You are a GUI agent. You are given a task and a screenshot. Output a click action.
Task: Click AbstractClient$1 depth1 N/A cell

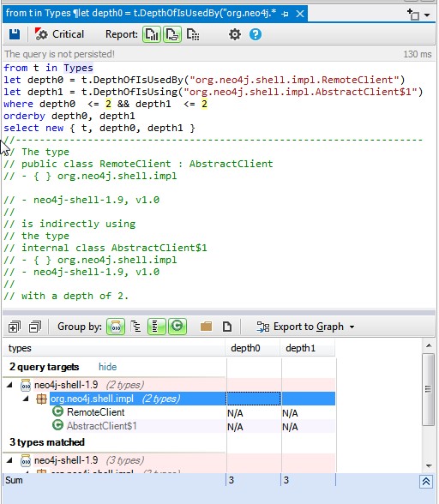[x=308, y=427]
